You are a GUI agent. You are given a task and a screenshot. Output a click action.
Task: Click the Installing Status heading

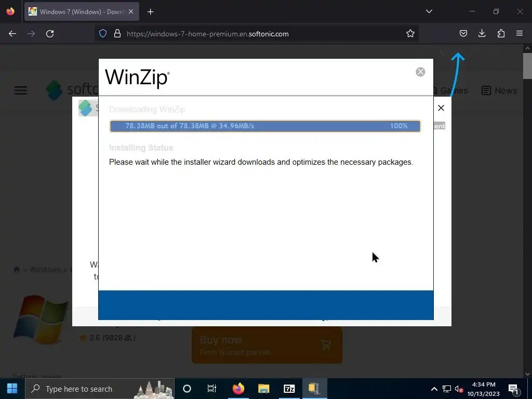tap(141, 148)
